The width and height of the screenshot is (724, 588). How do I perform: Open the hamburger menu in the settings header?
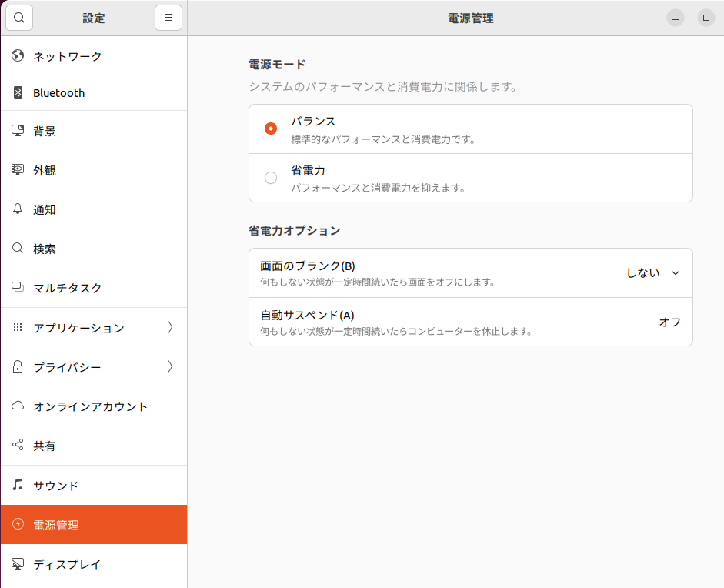[168, 18]
